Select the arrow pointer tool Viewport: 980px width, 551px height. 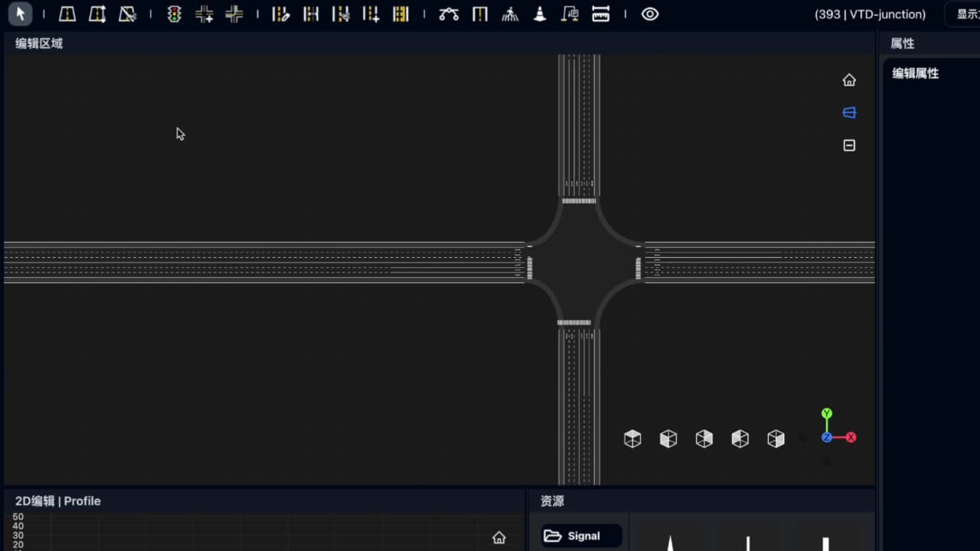pos(21,14)
